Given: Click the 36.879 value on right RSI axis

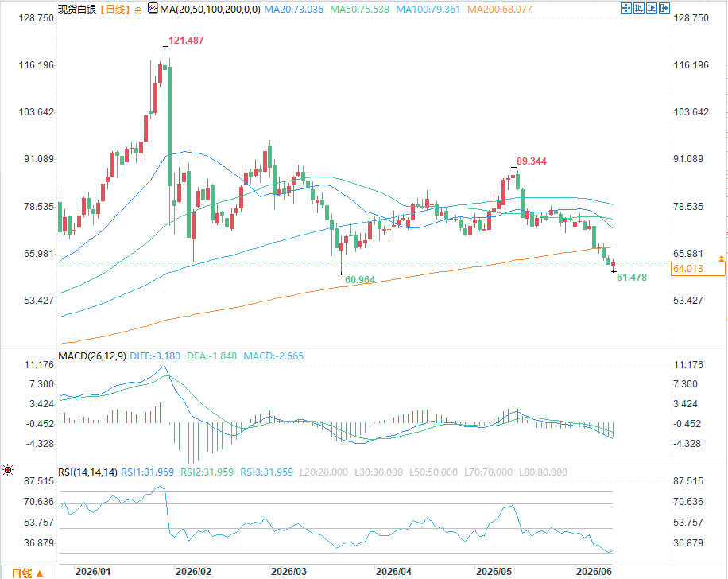Looking at the screenshot, I should point(688,543).
